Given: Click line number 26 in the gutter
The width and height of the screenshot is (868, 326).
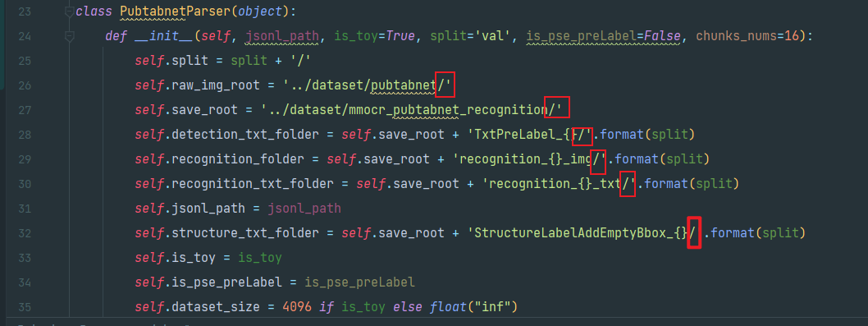Looking at the screenshot, I should pos(25,85).
